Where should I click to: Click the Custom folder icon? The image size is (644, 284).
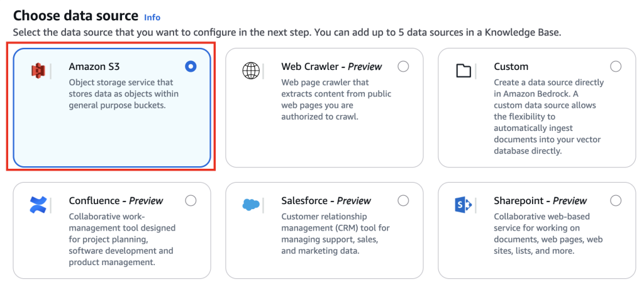[464, 71]
